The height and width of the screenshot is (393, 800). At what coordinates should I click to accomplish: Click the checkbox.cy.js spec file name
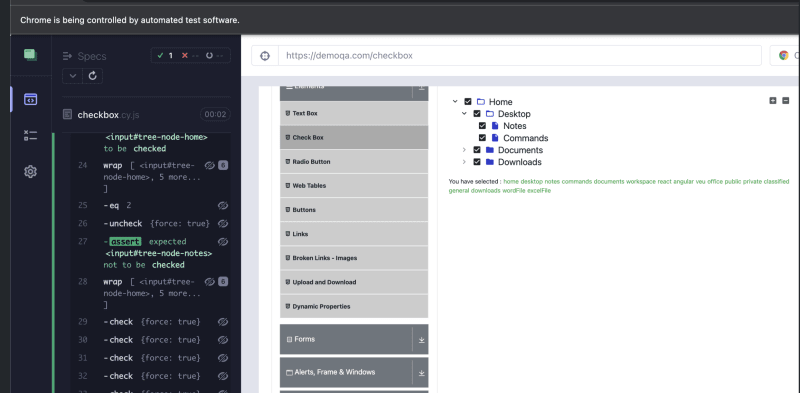(x=108, y=115)
